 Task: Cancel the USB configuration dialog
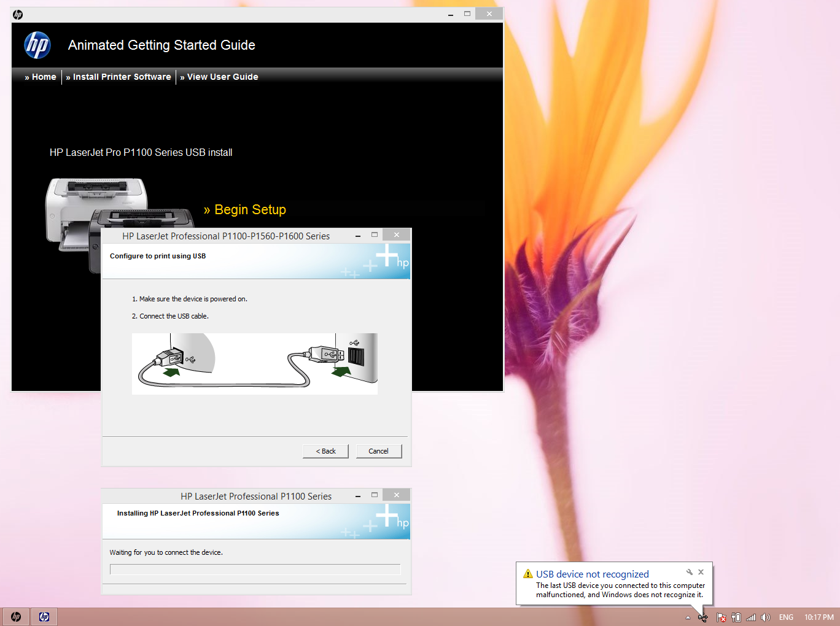coord(378,451)
